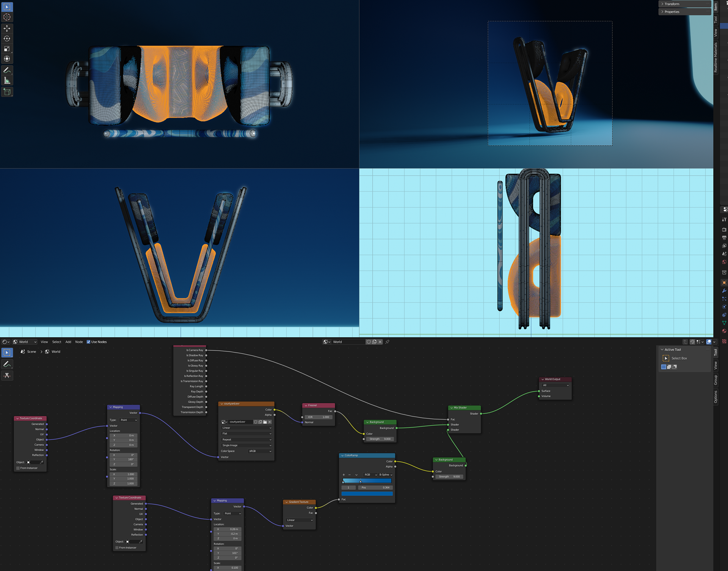Click the Fresnel IOR value field
Viewport: 728px width, 571px height.
coord(318,417)
